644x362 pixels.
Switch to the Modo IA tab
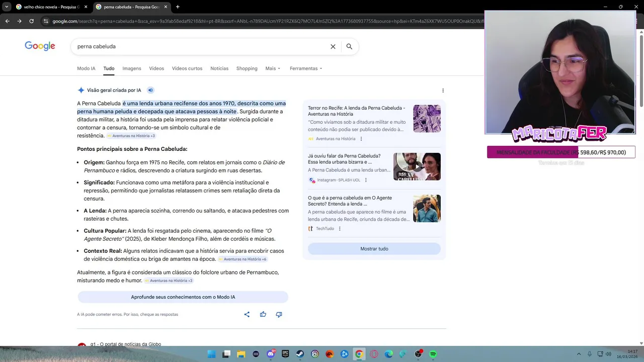point(86,68)
